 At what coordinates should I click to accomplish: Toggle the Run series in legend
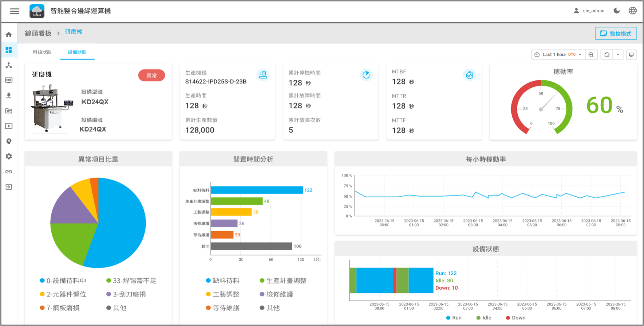[454, 318]
